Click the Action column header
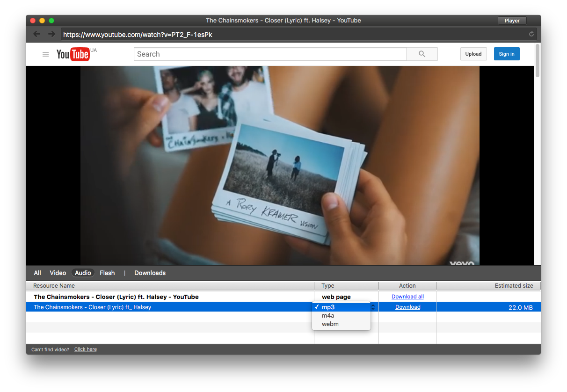Image resolution: width=567 pixels, height=392 pixels. [407, 286]
